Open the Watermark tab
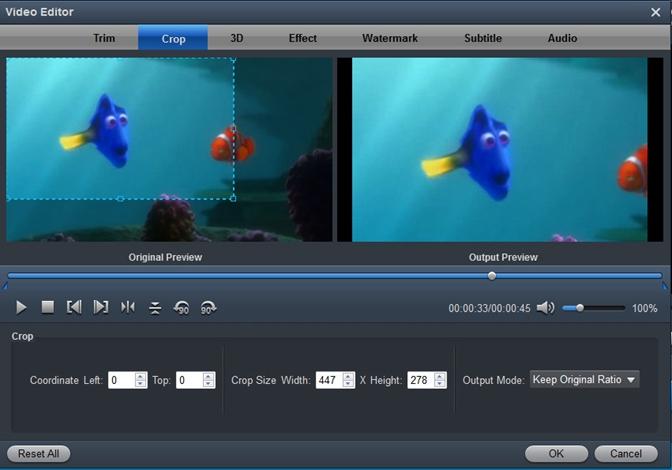This screenshot has width=672, height=470. pos(390,38)
